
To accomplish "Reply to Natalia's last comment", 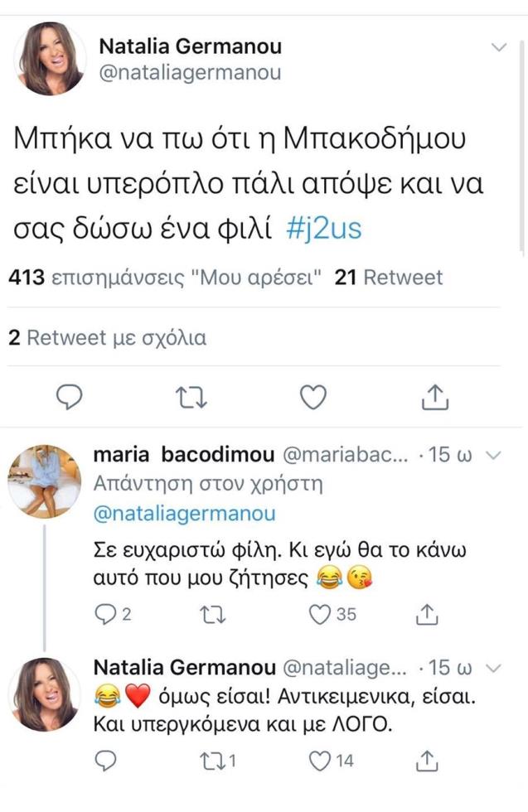I will [104, 761].
